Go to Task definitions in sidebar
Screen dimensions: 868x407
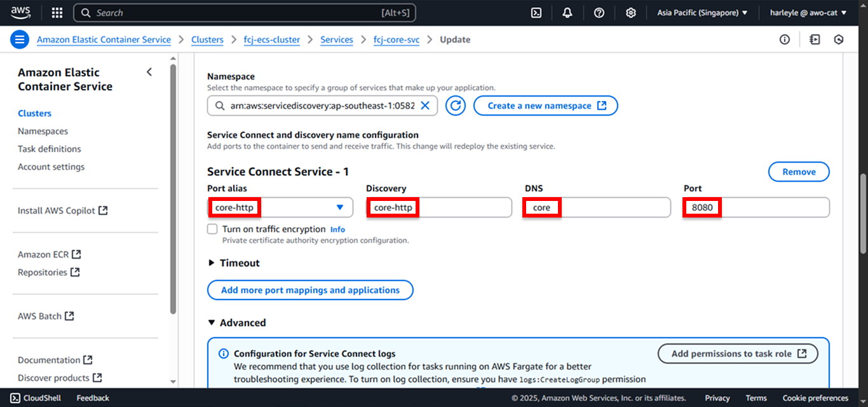[50, 149]
